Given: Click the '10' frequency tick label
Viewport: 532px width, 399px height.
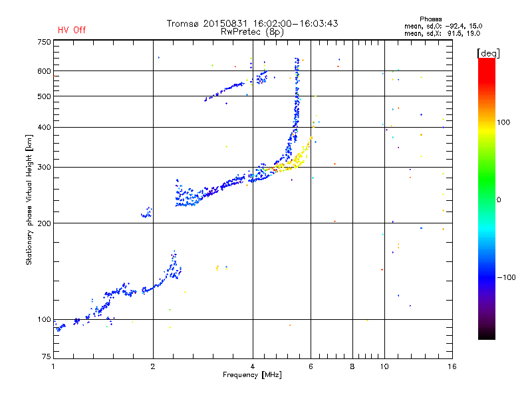Looking at the screenshot, I should pos(384,366).
